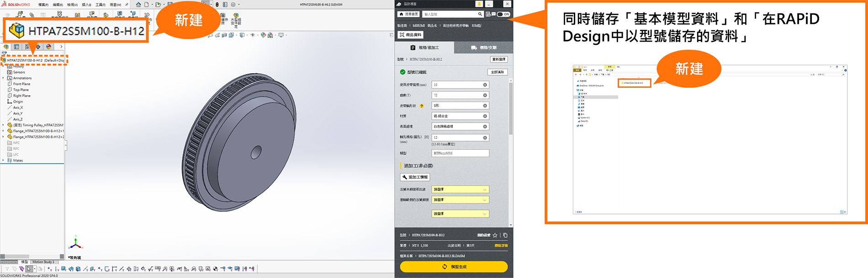This screenshot has height=278, width=868.
Task: Click the SOLIDWORKS Home icon
Action: (x=138, y=5)
